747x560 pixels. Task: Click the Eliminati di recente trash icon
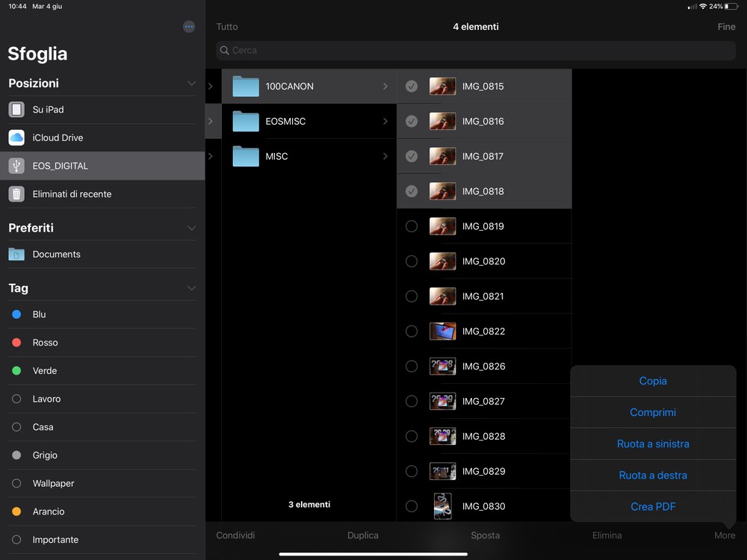tap(16, 194)
